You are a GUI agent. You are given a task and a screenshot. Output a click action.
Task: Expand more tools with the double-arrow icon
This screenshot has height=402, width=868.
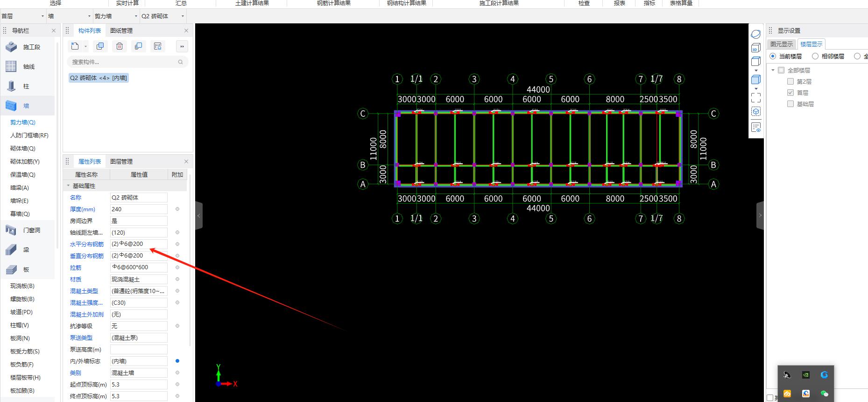coord(182,46)
